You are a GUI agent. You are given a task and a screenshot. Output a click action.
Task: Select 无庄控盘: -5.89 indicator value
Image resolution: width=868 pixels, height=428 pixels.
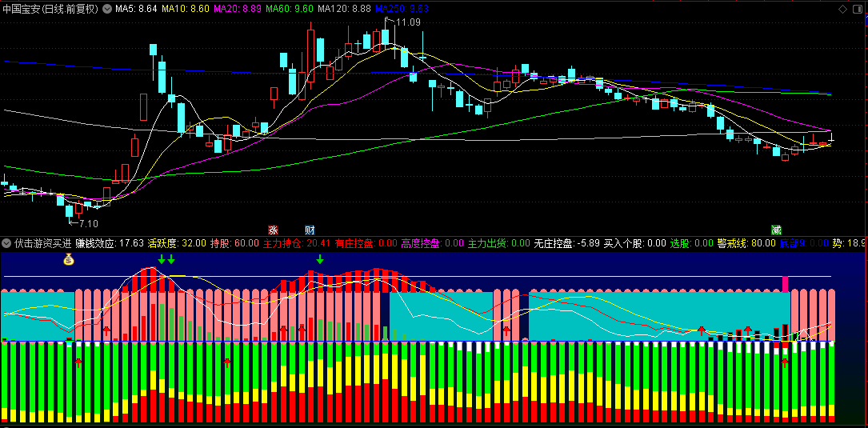(x=567, y=242)
